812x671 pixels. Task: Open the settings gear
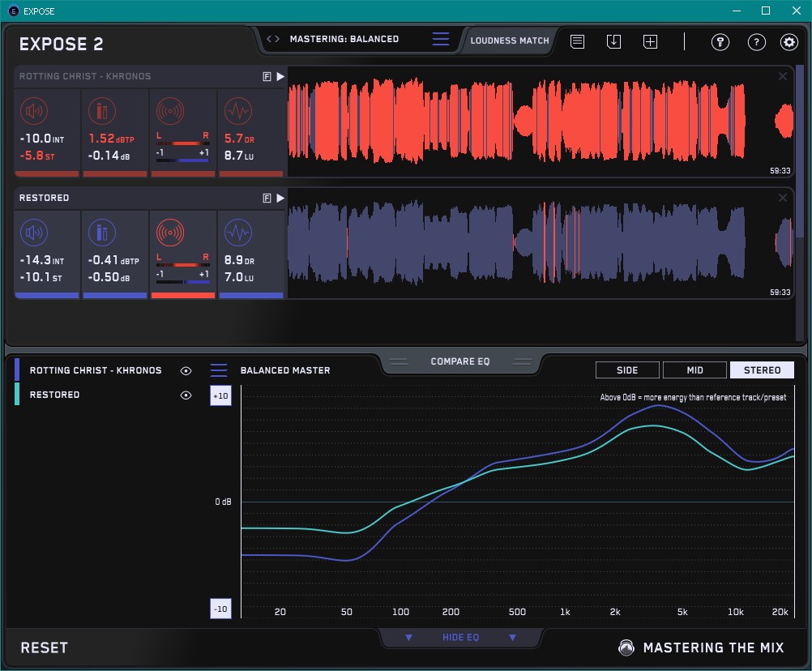(x=788, y=42)
